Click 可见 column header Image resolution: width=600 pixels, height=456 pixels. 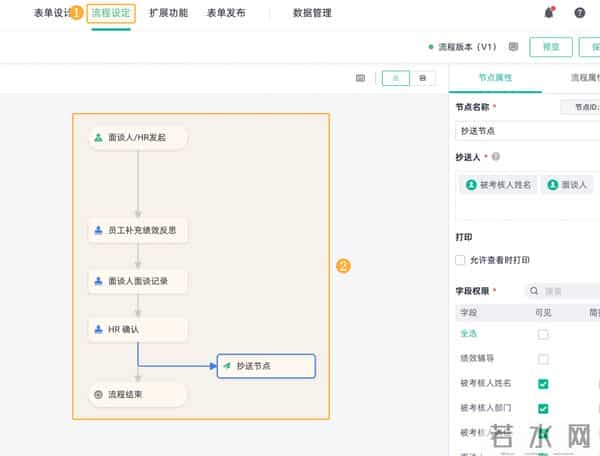543,313
